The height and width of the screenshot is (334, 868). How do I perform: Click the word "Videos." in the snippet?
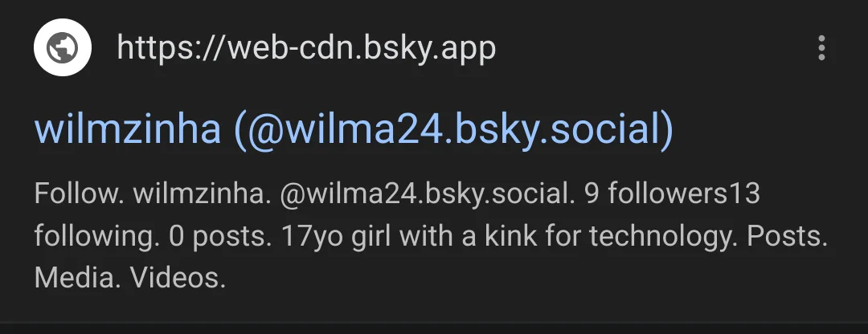click(x=178, y=279)
